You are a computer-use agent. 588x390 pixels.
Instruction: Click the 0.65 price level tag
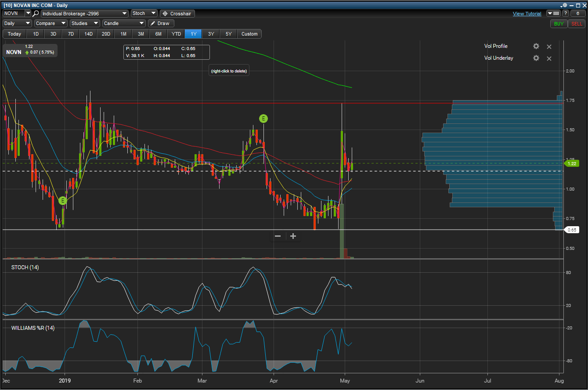click(572, 230)
